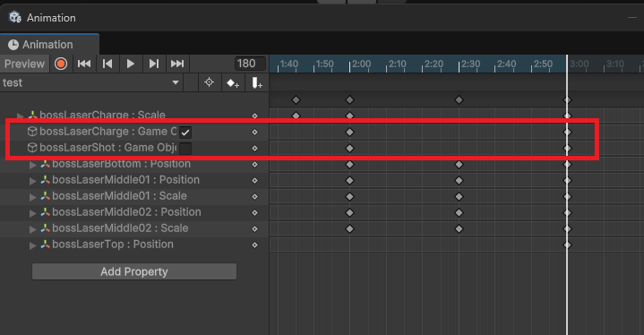Go to the next keyframe
The width and height of the screenshot is (644, 335).
154,64
